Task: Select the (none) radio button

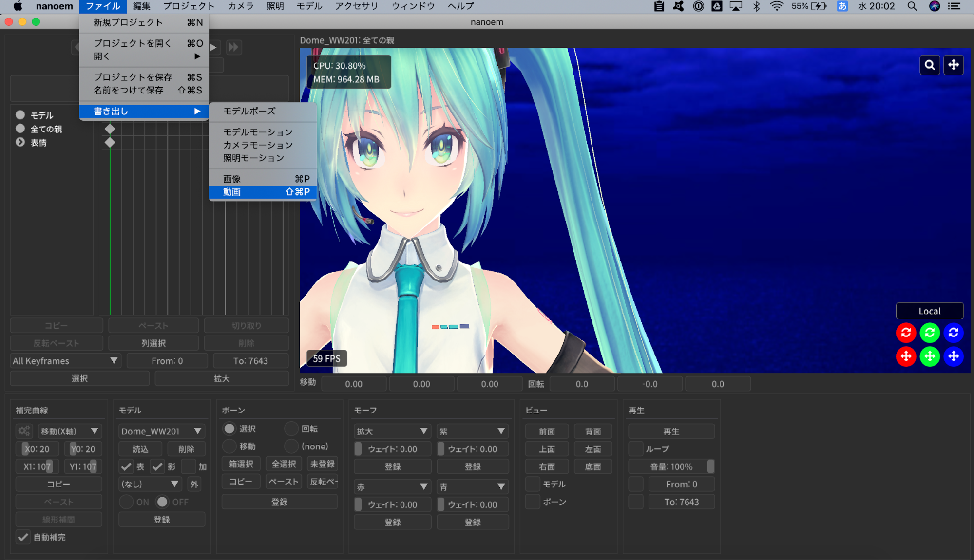Action: point(291,446)
